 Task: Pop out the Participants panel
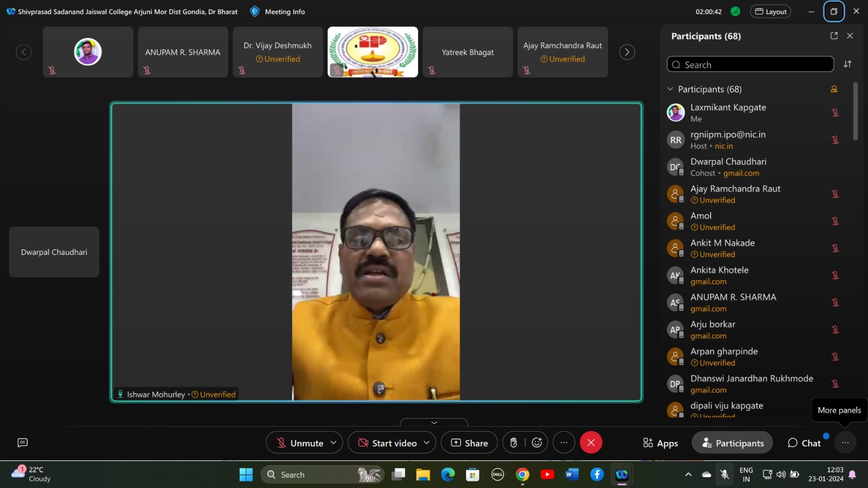[834, 36]
